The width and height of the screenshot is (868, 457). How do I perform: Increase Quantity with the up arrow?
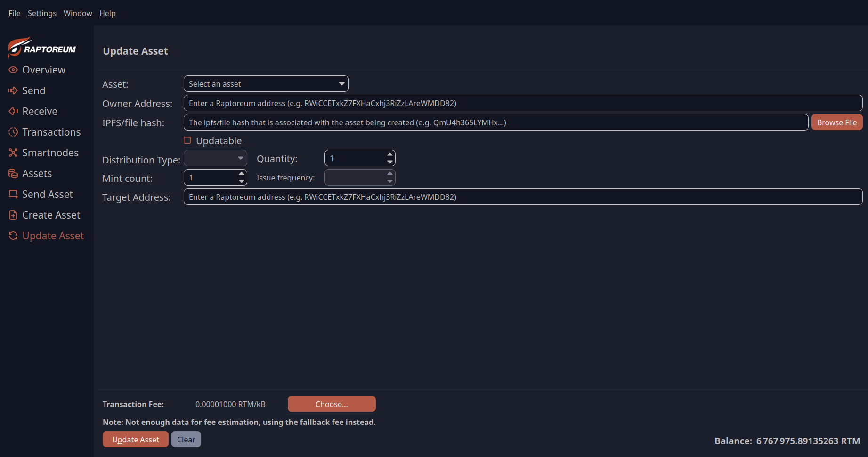click(390, 155)
